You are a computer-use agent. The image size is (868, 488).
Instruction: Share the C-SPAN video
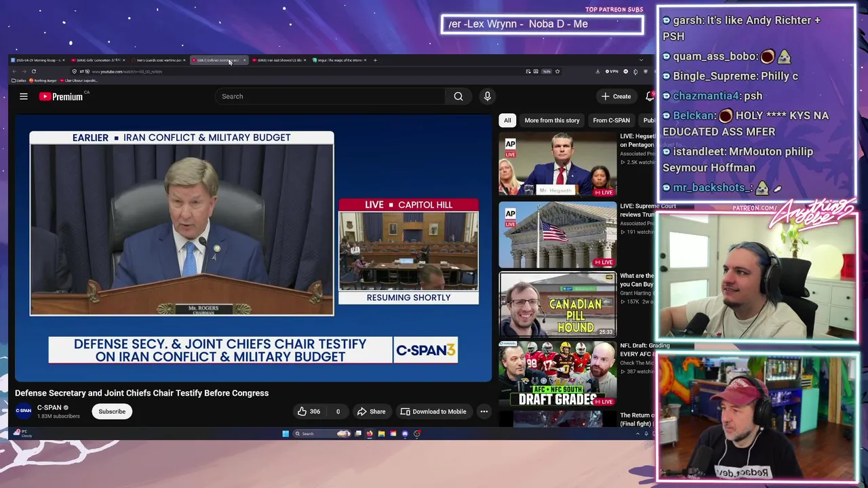click(x=371, y=411)
